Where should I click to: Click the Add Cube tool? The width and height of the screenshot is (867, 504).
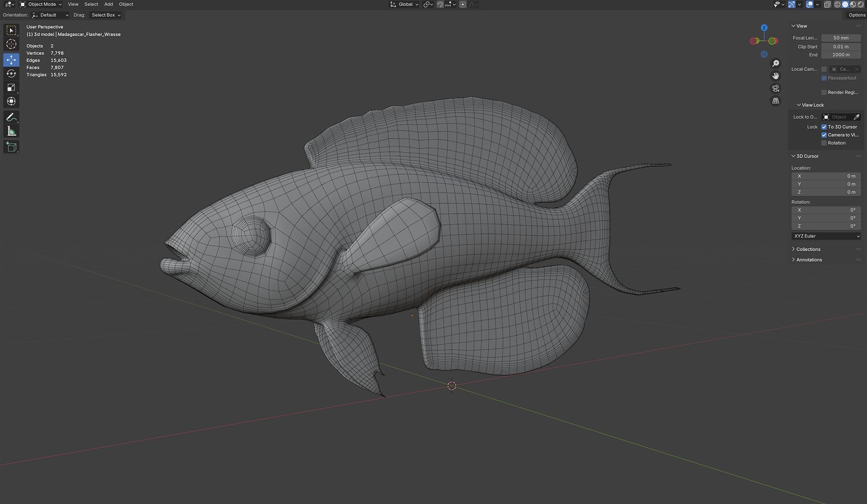(11, 147)
